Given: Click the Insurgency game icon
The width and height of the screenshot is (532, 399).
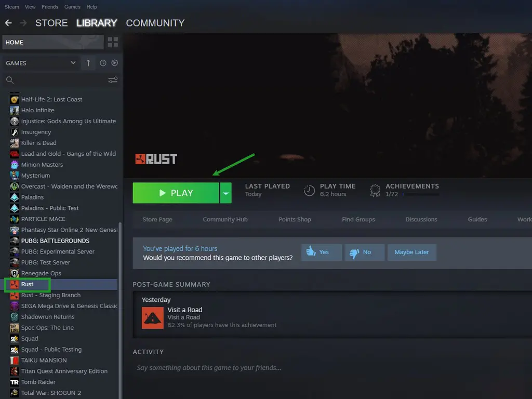Looking at the screenshot, I should tap(14, 132).
